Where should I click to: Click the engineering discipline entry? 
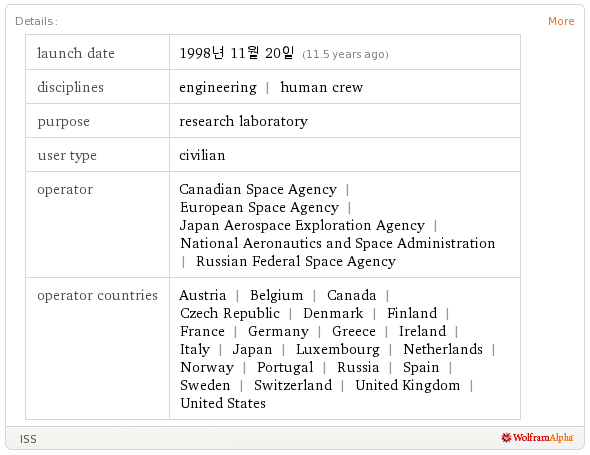coord(218,88)
